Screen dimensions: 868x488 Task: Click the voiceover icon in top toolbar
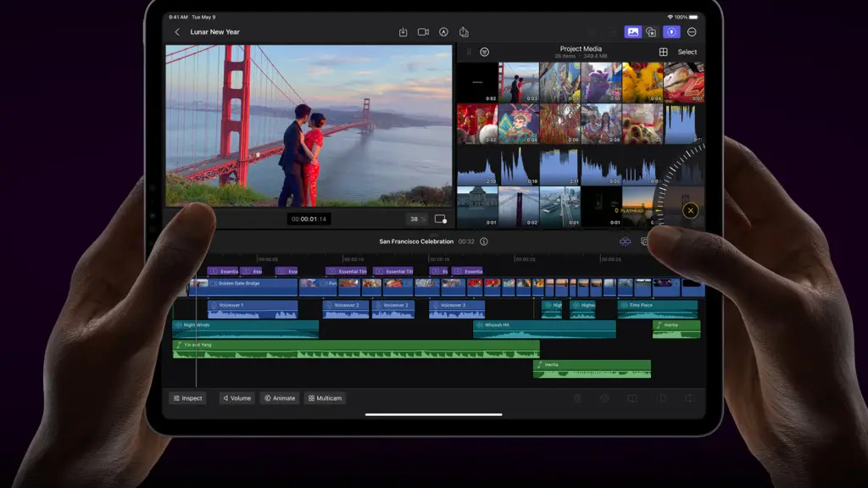coord(443,32)
